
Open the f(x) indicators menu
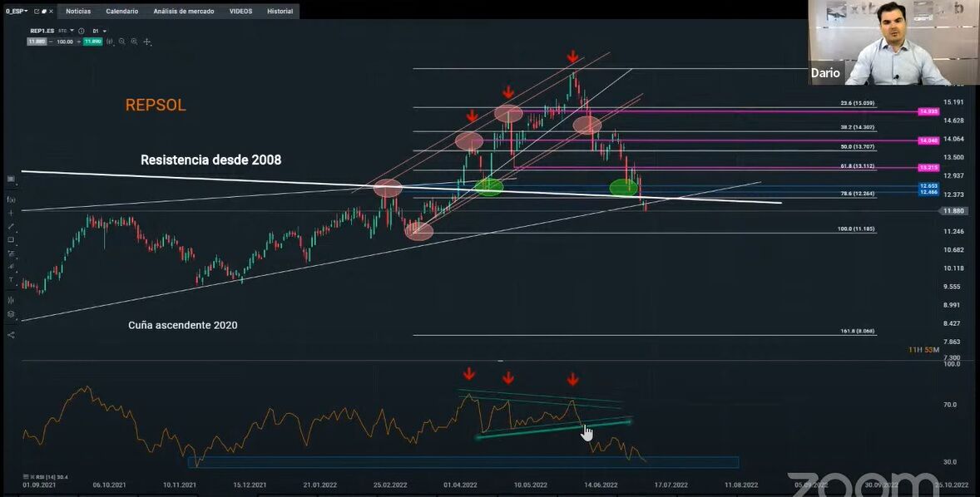(11, 199)
